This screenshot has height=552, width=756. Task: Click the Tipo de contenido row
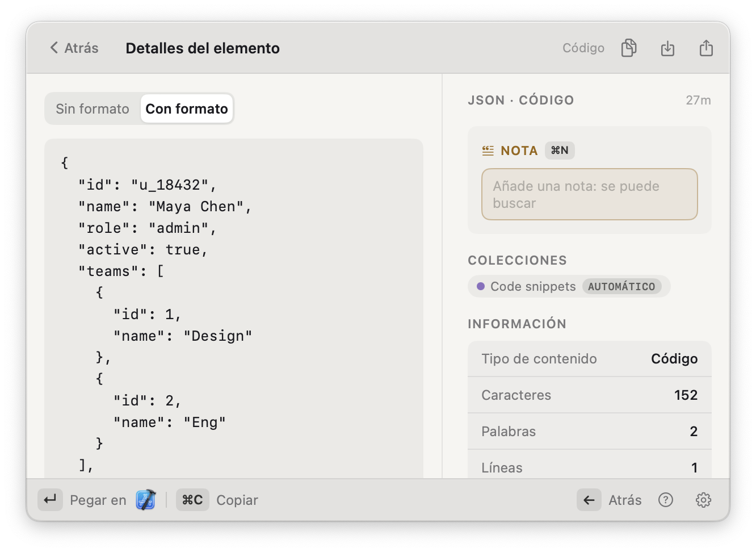coord(589,359)
